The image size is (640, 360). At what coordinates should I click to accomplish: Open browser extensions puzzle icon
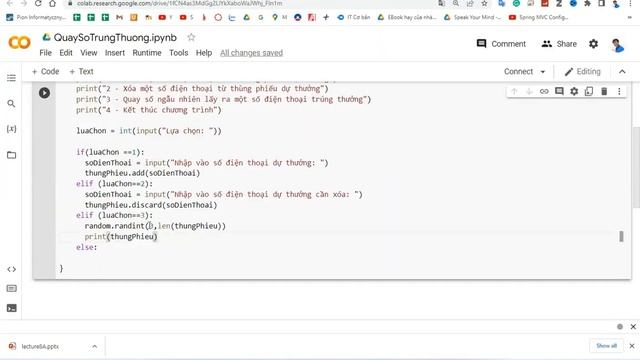click(587, 3)
